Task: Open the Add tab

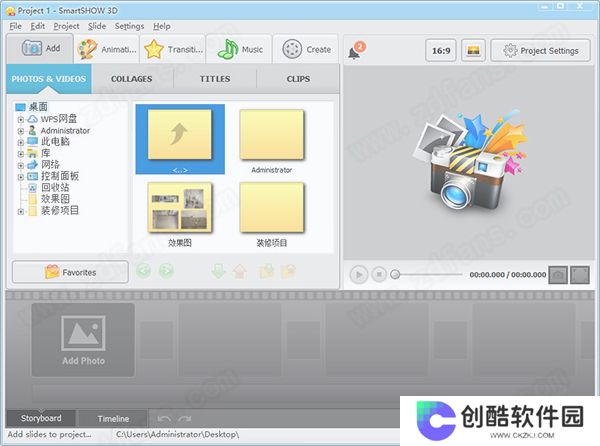Action: coord(40,49)
